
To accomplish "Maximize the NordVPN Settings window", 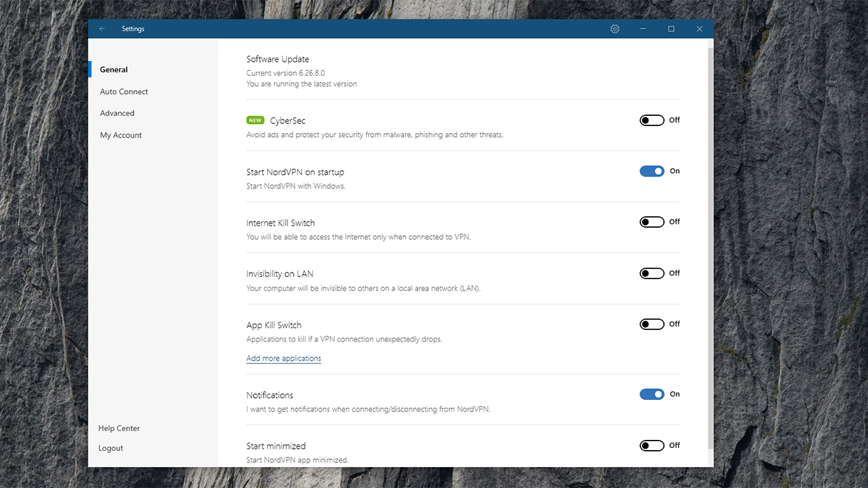I will tap(671, 28).
